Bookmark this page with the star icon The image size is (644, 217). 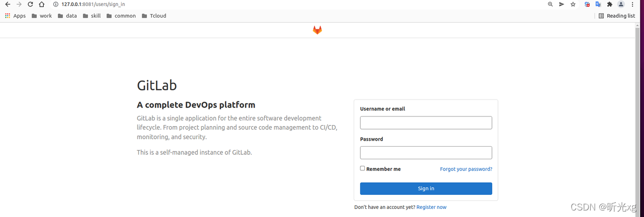(x=573, y=4)
